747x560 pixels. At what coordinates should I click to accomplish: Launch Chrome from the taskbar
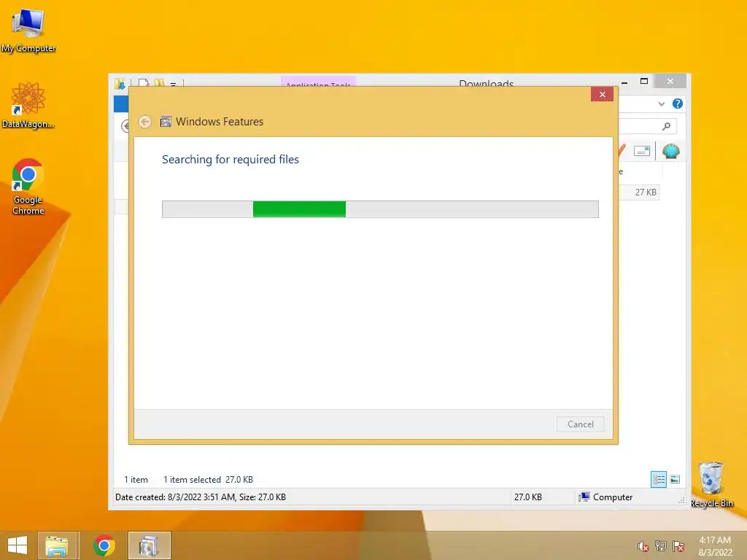104,545
